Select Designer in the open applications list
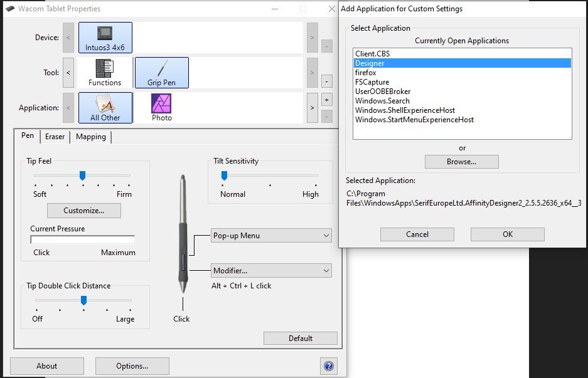 point(462,63)
